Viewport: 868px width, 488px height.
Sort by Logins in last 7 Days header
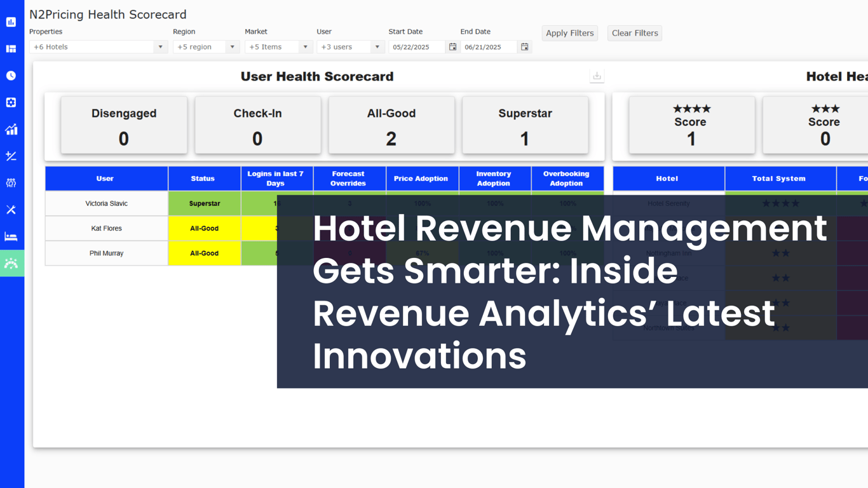(276, 179)
